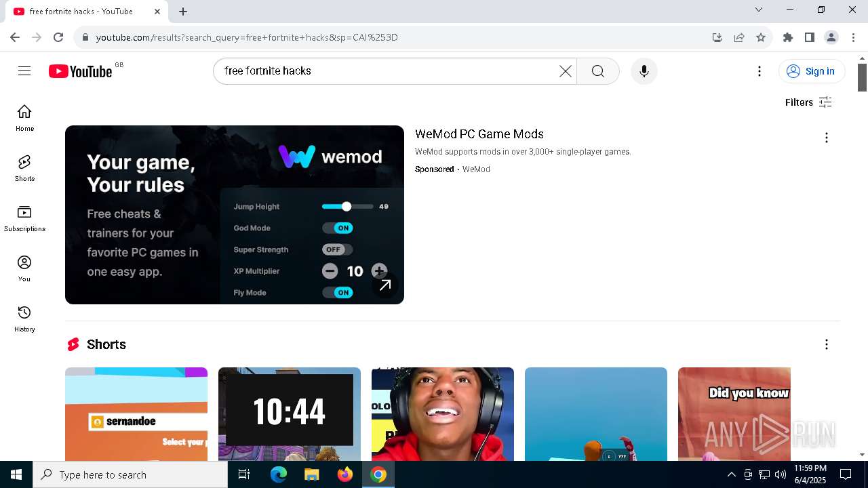This screenshot has width=868, height=488.
Task: Launch Microsoft Edge from taskbar
Action: [279, 474]
